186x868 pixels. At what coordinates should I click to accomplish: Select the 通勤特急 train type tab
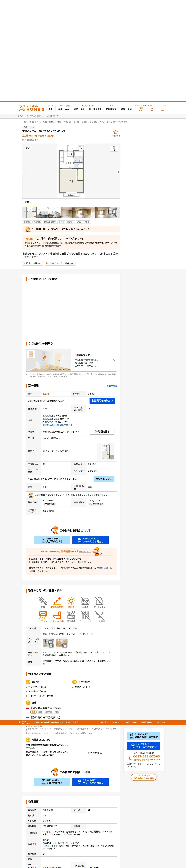49,712
